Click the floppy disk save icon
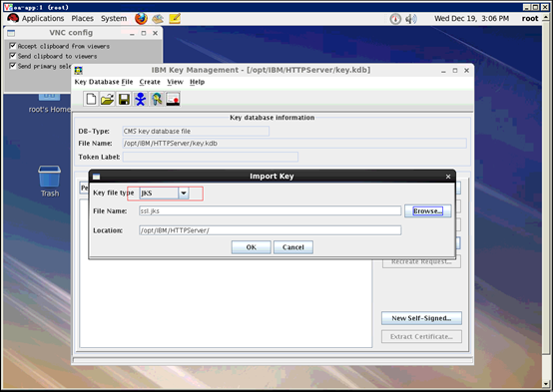Screen dimensions: 553x392 point(124,99)
